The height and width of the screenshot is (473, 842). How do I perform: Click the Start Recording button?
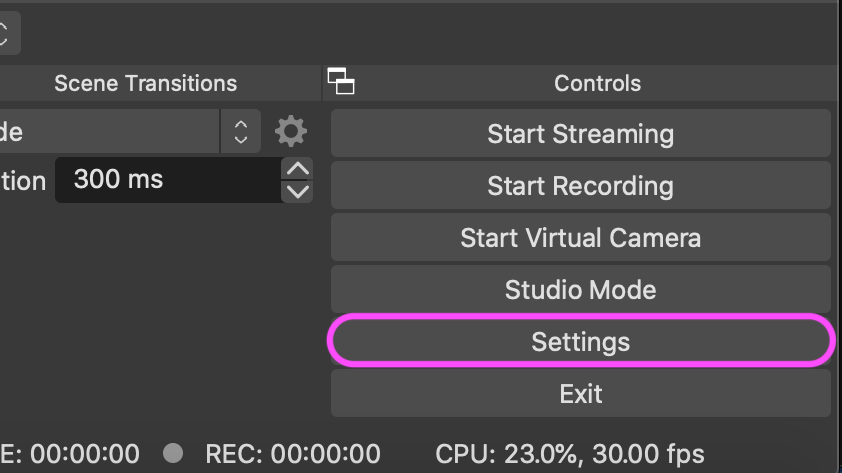(581, 186)
